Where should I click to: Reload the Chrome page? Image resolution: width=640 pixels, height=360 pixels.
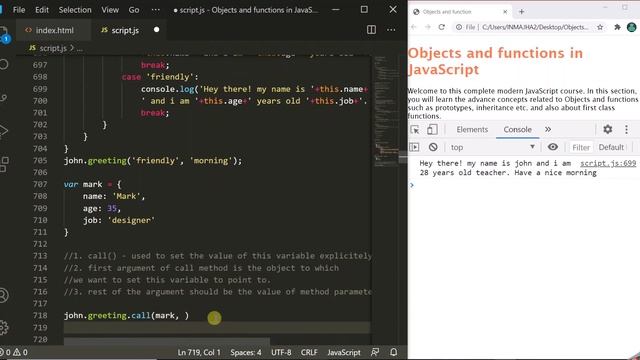pos(442,27)
